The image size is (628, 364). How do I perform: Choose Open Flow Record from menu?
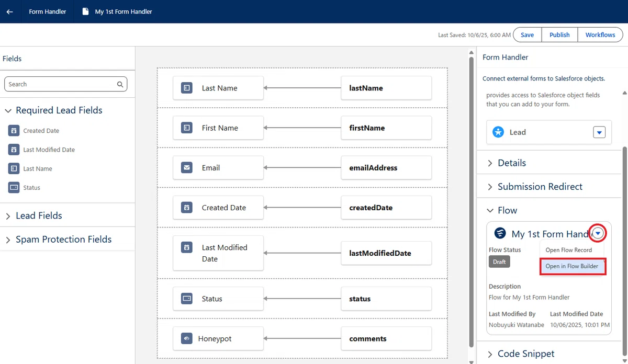(x=568, y=250)
